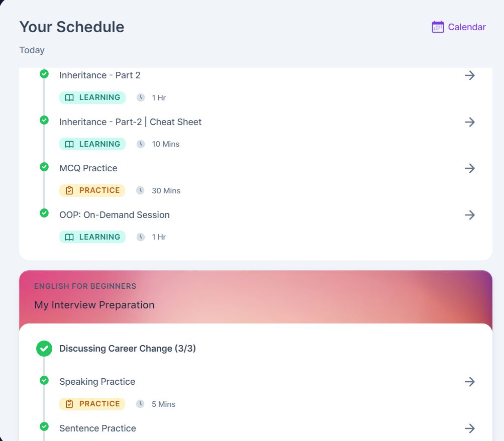Screen dimensions: 504x441
Task: Select the Today schedule label
Action: (x=32, y=50)
